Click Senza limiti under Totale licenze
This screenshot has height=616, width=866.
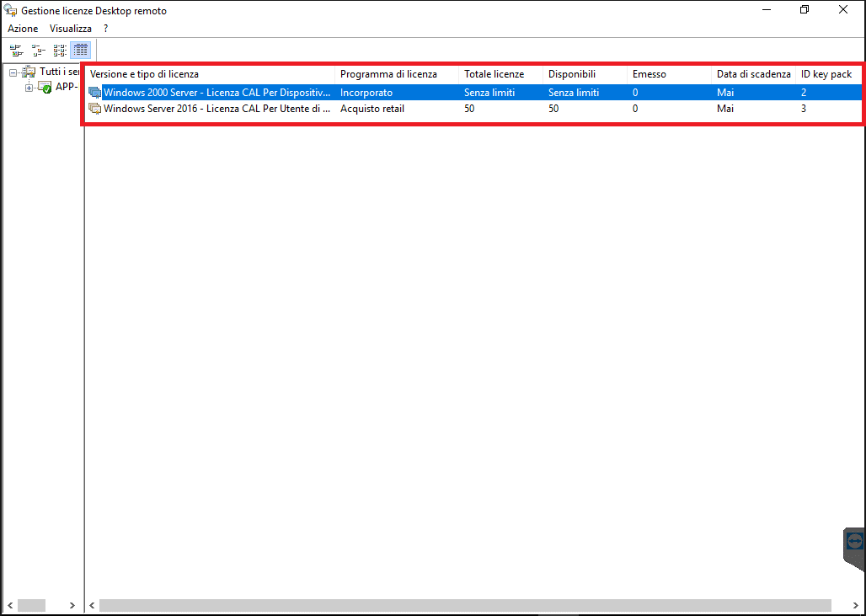pyautogui.click(x=489, y=92)
